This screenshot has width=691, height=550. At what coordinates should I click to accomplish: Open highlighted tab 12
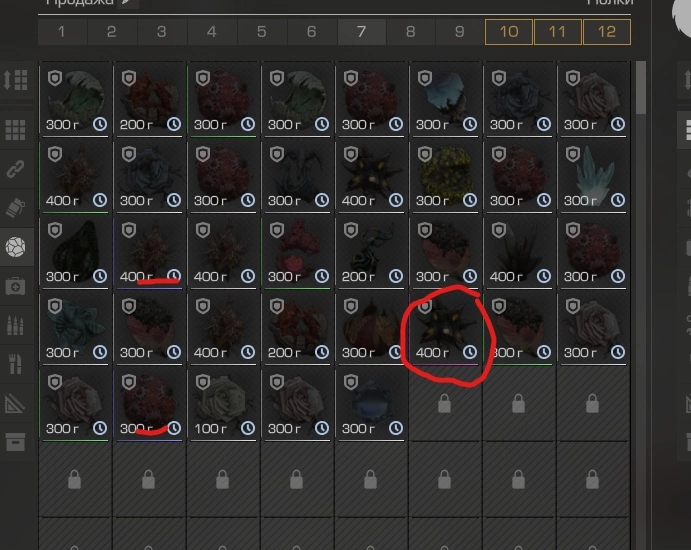[606, 32]
